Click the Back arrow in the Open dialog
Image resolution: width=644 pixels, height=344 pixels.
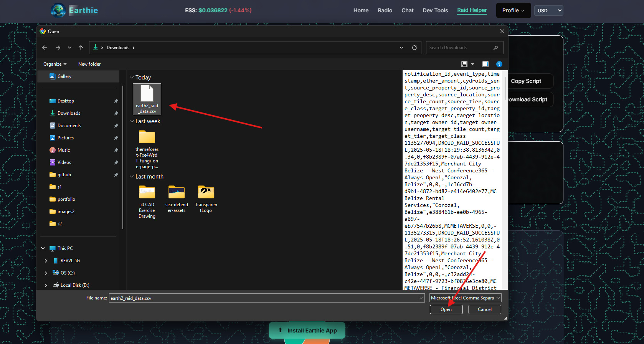(x=45, y=48)
